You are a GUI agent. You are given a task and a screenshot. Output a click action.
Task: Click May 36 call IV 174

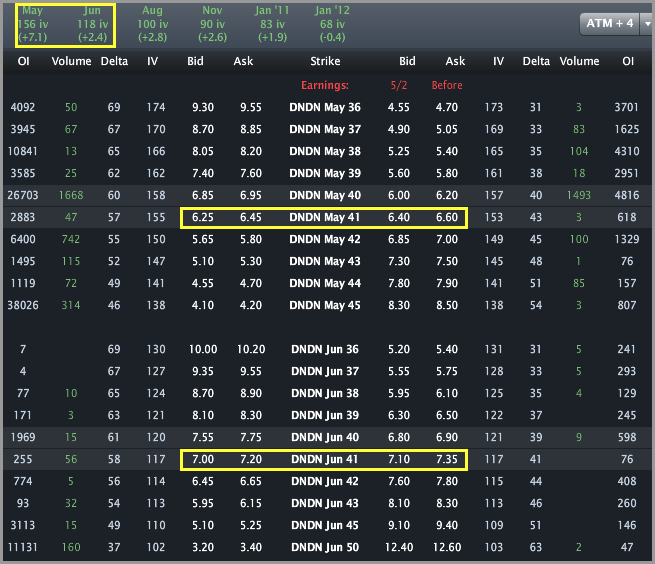156,107
